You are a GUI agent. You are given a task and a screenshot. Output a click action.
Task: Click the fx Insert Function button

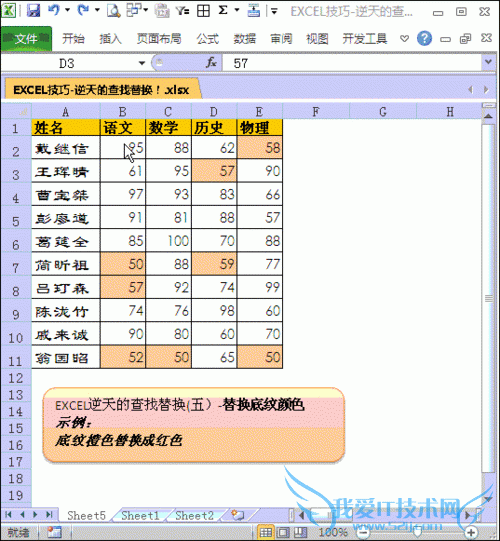point(211,63)
